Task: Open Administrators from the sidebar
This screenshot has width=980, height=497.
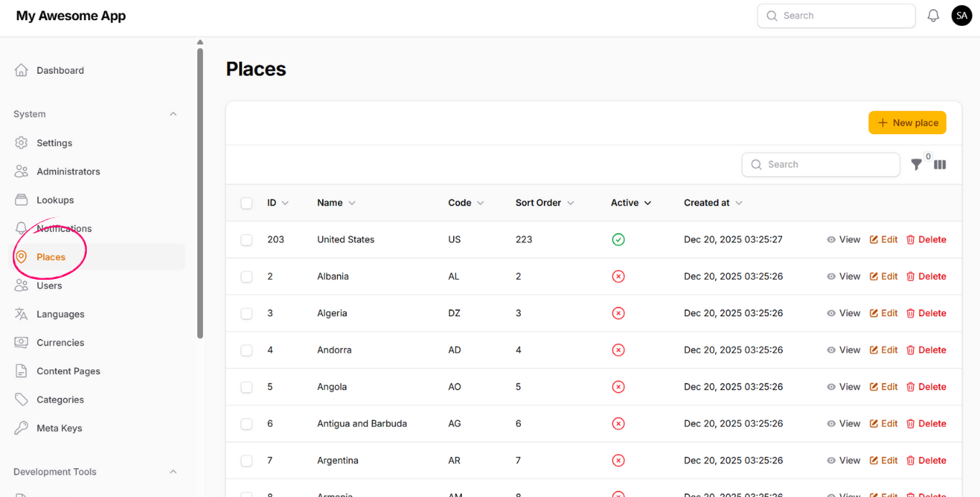Action: pos(68,171)
